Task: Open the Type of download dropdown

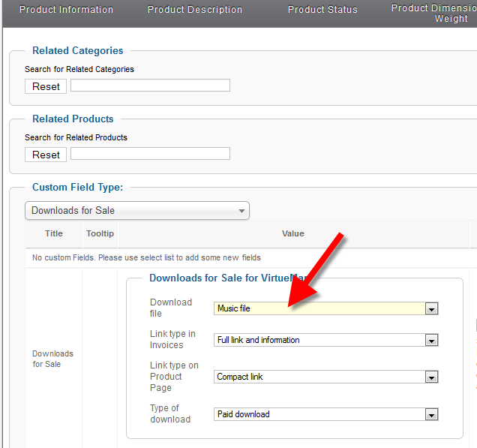Action: pyautogui.click(x=325, y=414)
